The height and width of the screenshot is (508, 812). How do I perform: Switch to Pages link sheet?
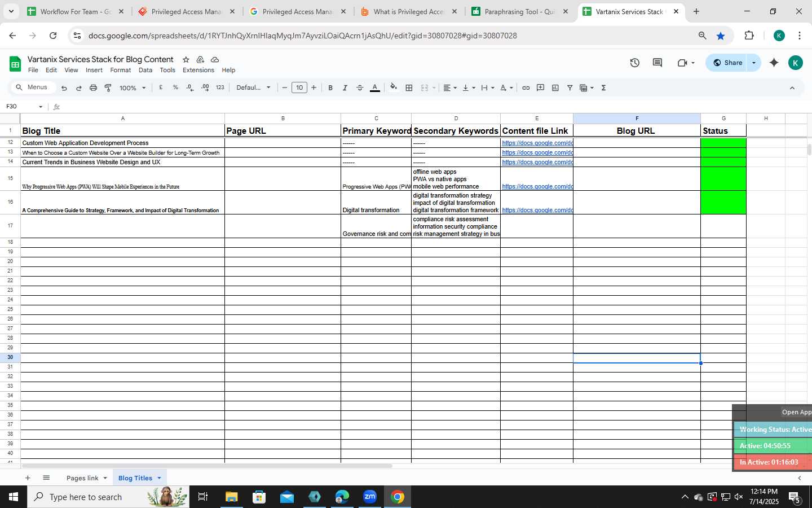[82, 478]
